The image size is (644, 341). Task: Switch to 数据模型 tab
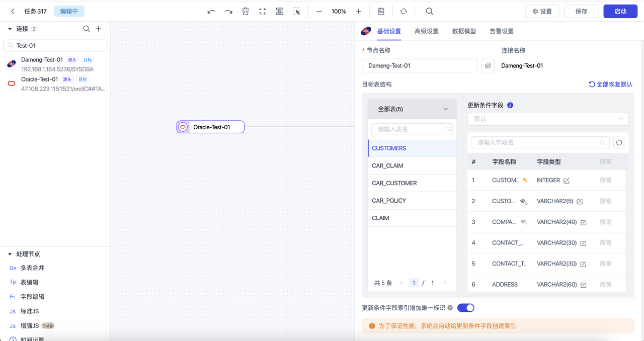point(464,31)
